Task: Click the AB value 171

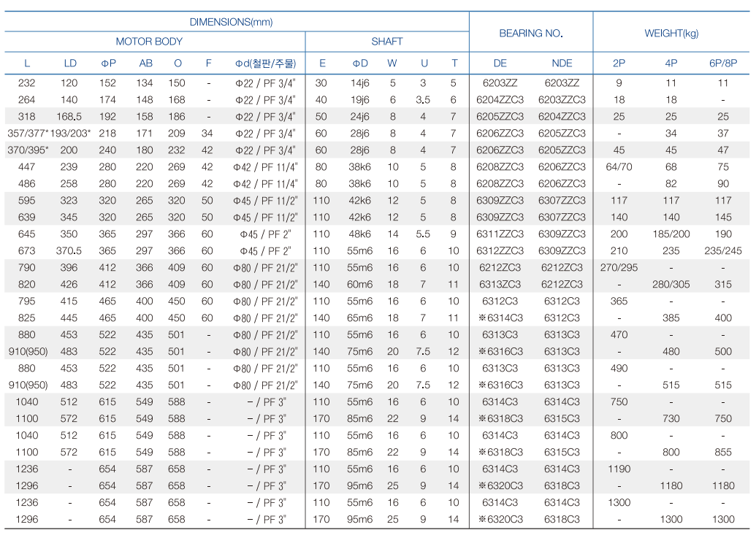Action: (144, 134)
